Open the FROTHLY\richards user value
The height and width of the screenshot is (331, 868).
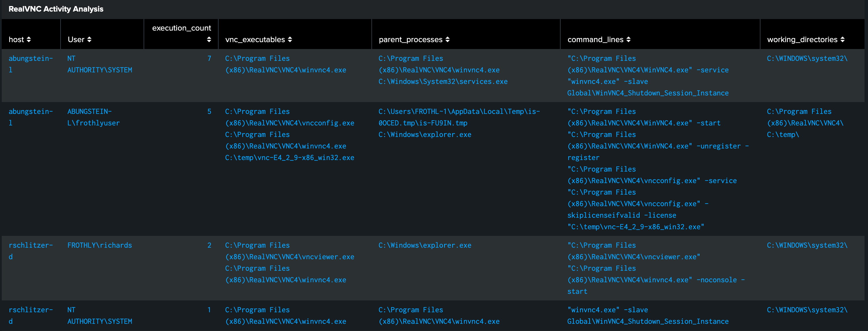click(99, 245)
